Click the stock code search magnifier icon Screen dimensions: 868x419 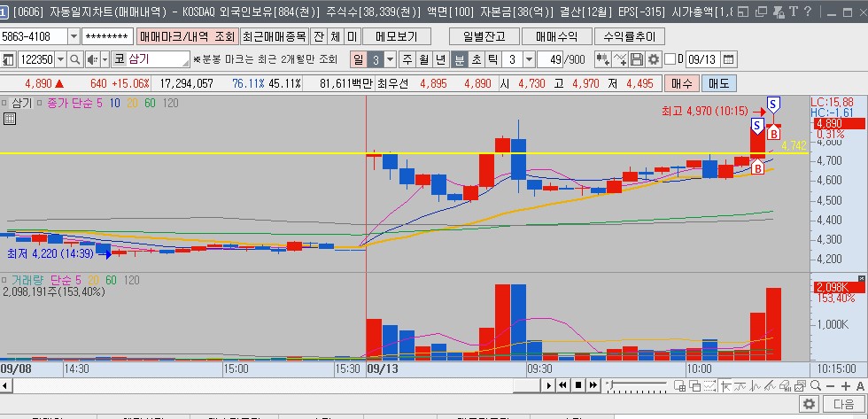pyautogui.click(x=74, y=59)
